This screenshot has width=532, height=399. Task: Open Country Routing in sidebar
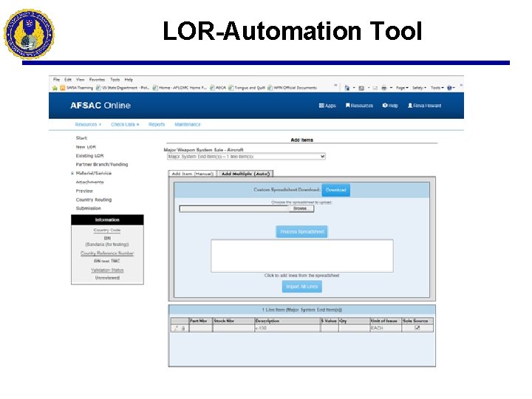(x=94, y=199)
